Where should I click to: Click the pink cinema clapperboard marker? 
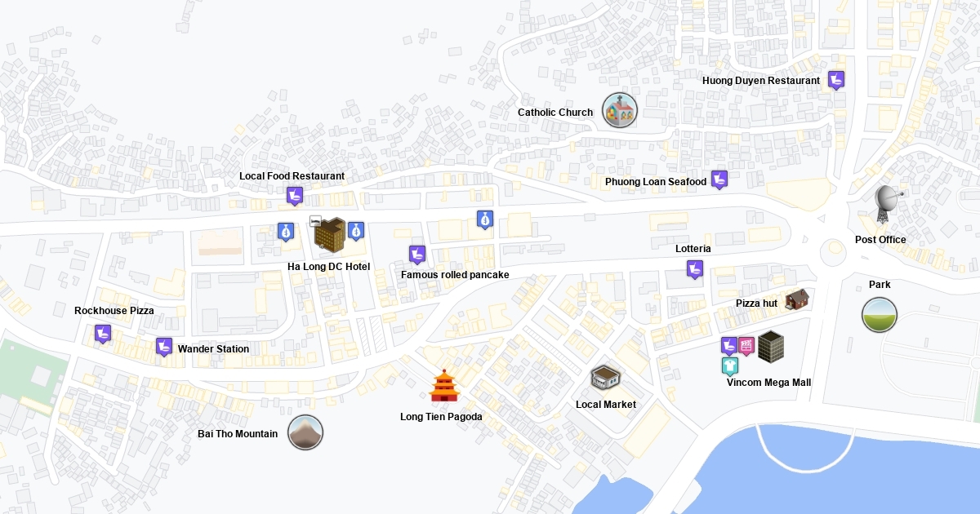click(x=746, y=346)
